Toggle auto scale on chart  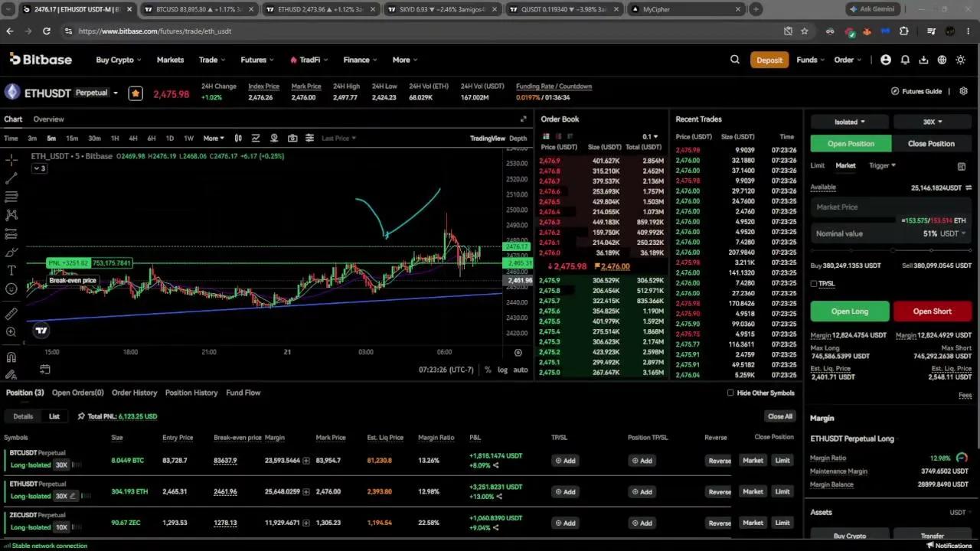click(521, 370)
